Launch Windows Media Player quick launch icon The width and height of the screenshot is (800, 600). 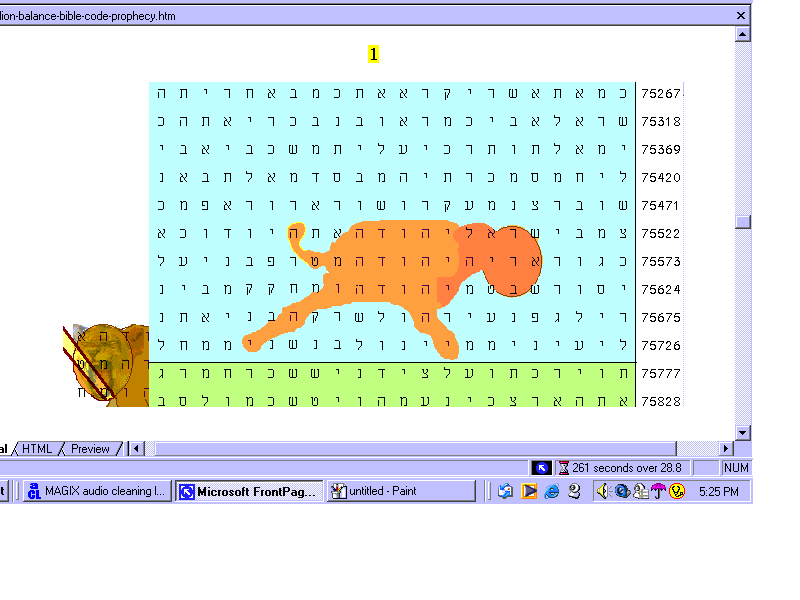529,491
